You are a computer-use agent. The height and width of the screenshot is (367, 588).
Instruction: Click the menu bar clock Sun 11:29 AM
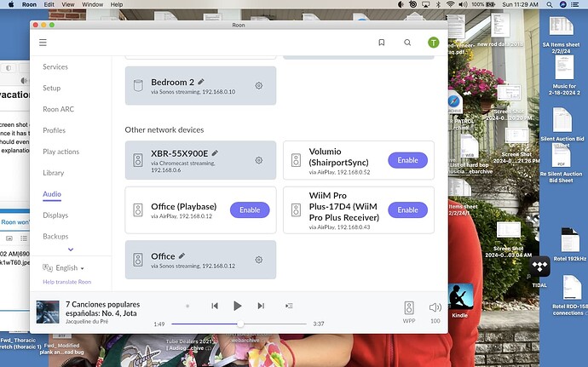click(520, 4)
